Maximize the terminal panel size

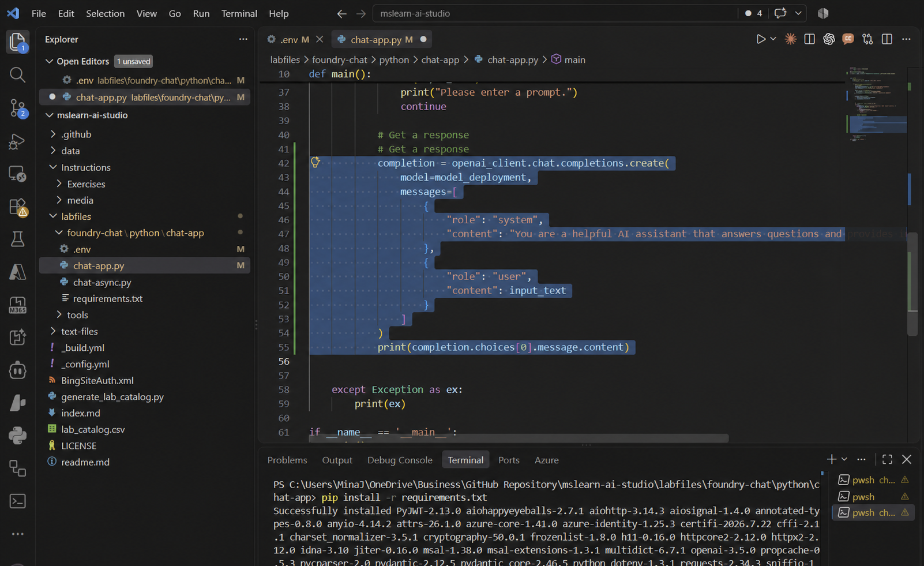coord(887,459)
